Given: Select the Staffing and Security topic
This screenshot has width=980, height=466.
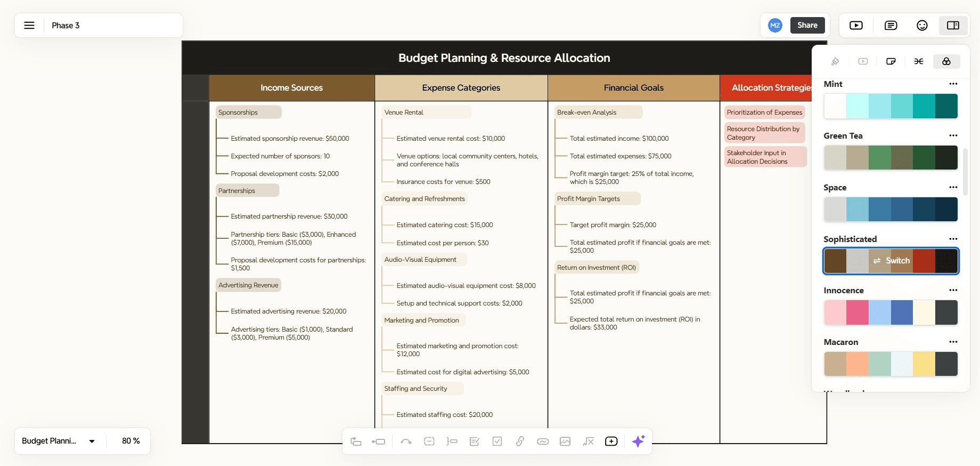Looking at the screenshot, I should pyautogui.click(x=422, y=389).
